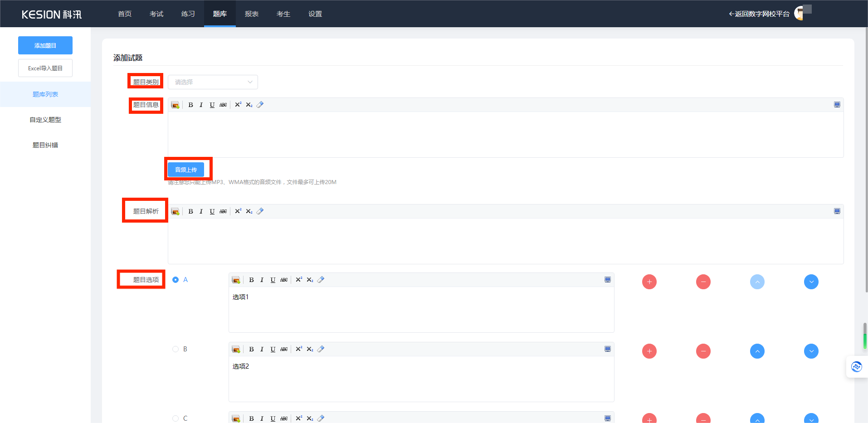Open fullscreen for option B editor
The width and height of the screenshot is (868, 423).
tap(608, 349)
